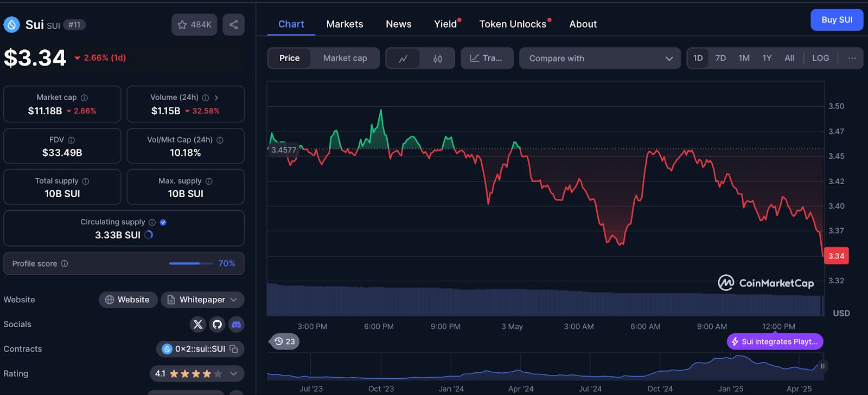Open the GitHub social icon
The height and width of the screenshot is (395, 868).
[217, 325]
